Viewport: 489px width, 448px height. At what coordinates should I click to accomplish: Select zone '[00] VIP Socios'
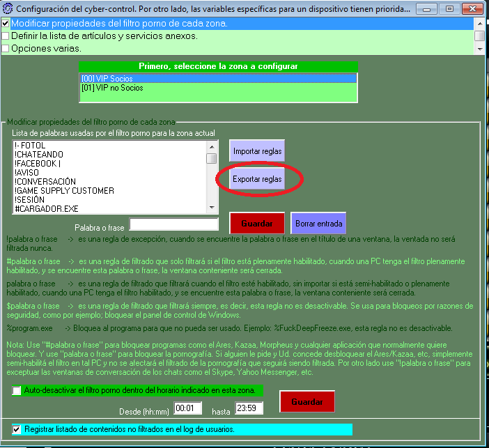point(218,78)
